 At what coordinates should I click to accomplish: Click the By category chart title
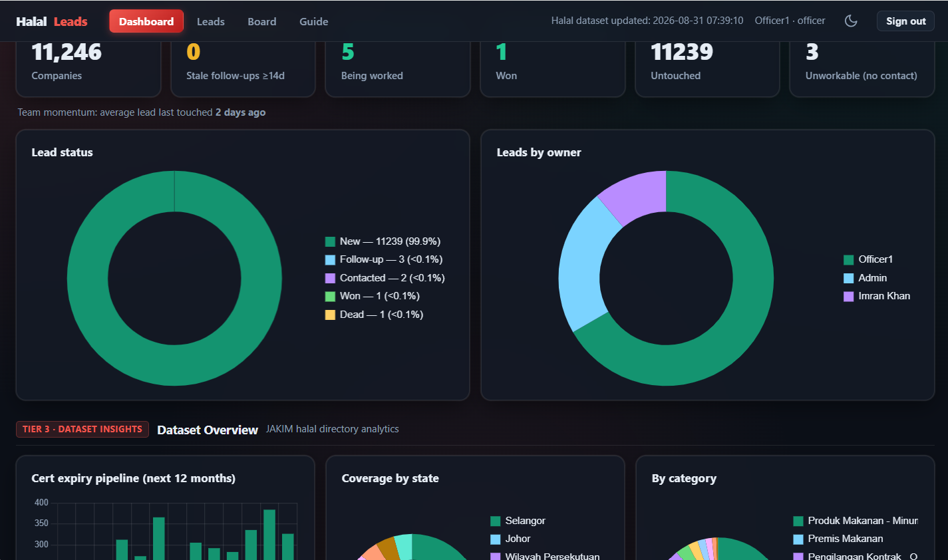[x=684, y=478]
